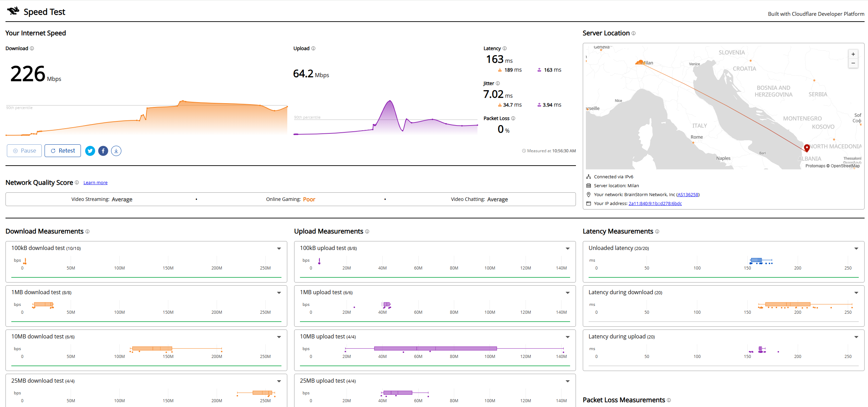Expand the 10MB download test panel
This screenshot has width=868, height=407.
pos(279,337)
